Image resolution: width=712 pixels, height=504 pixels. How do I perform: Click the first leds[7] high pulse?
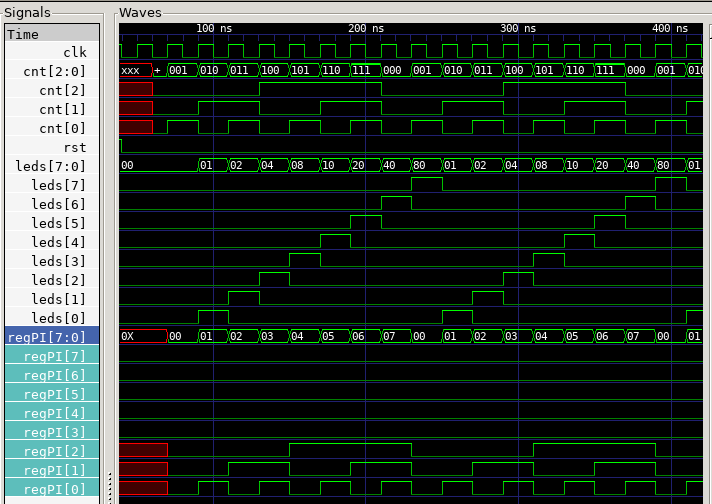(x=427, y=184)
